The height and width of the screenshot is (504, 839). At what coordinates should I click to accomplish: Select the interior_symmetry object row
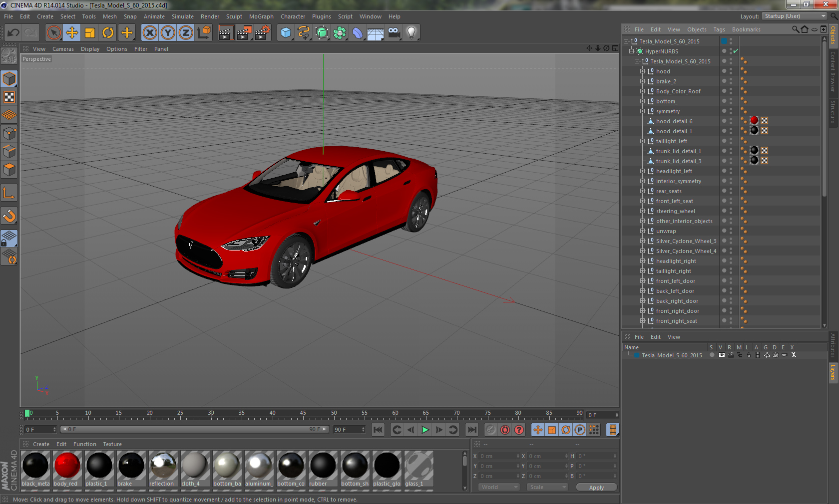(x=678, y=181)
